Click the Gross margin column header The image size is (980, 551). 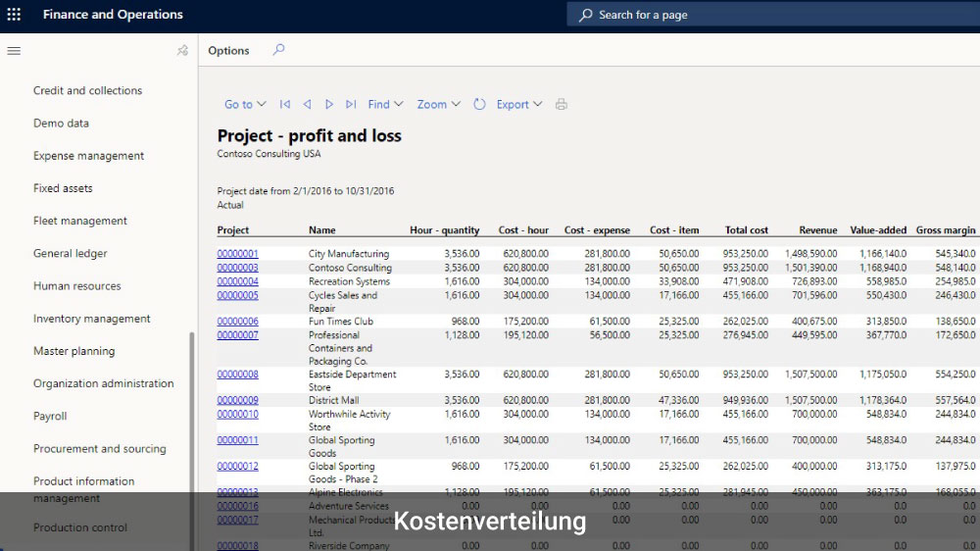pos(946,230)
